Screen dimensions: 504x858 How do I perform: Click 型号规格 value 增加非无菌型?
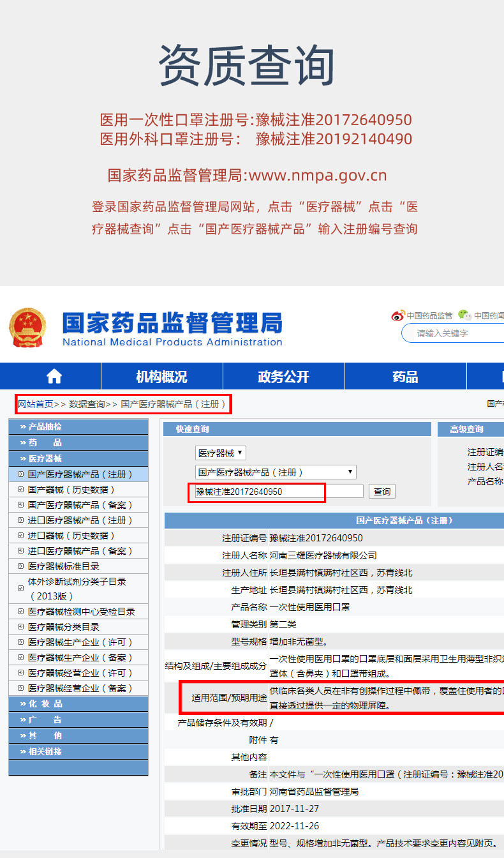[x=299, y=642]
